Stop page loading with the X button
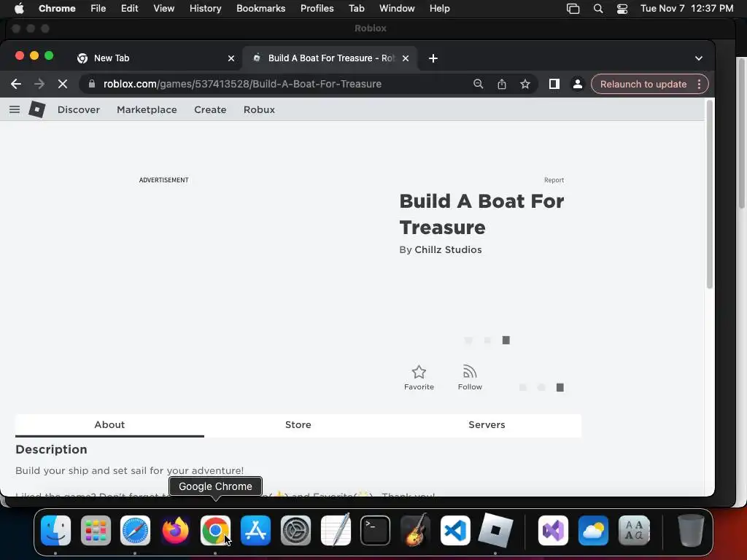Screen dimensions: 747x560 click(x=63, y=85)
